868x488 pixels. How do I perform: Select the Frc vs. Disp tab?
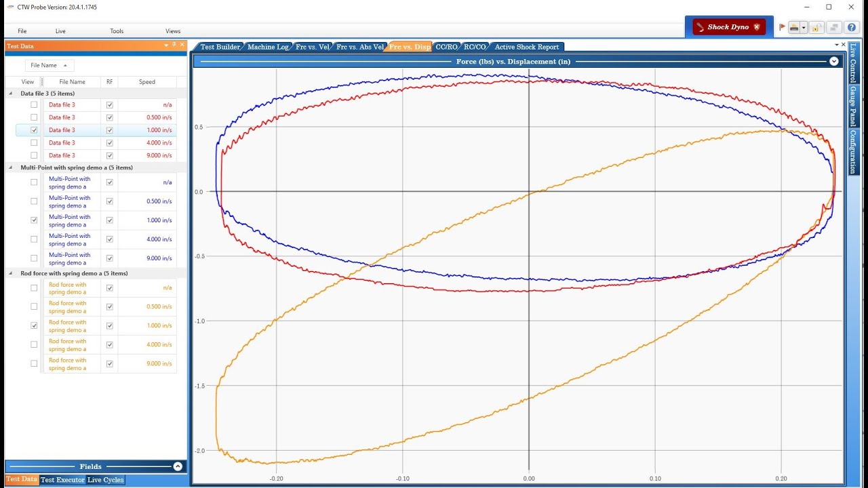tap(410, 47)
